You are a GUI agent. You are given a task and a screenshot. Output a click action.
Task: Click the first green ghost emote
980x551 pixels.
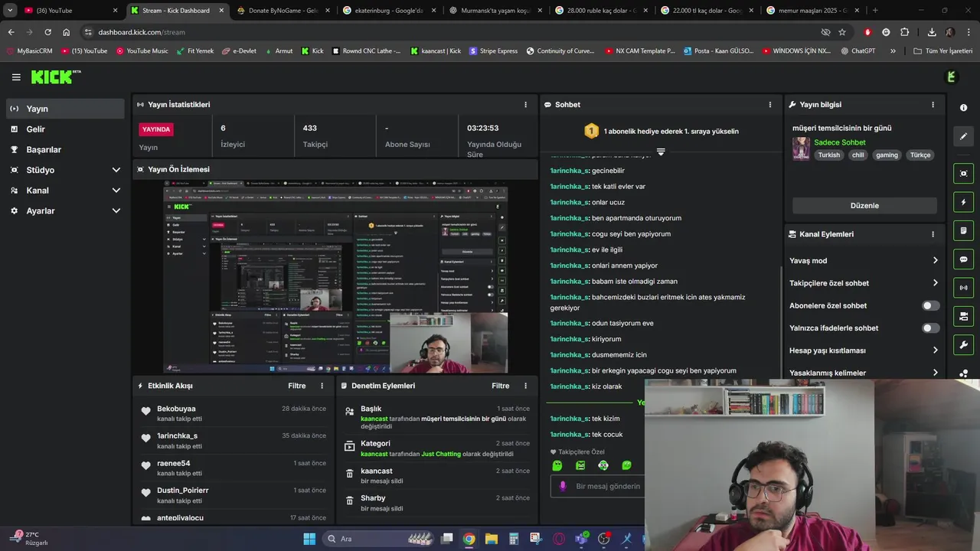coord(557,465)
